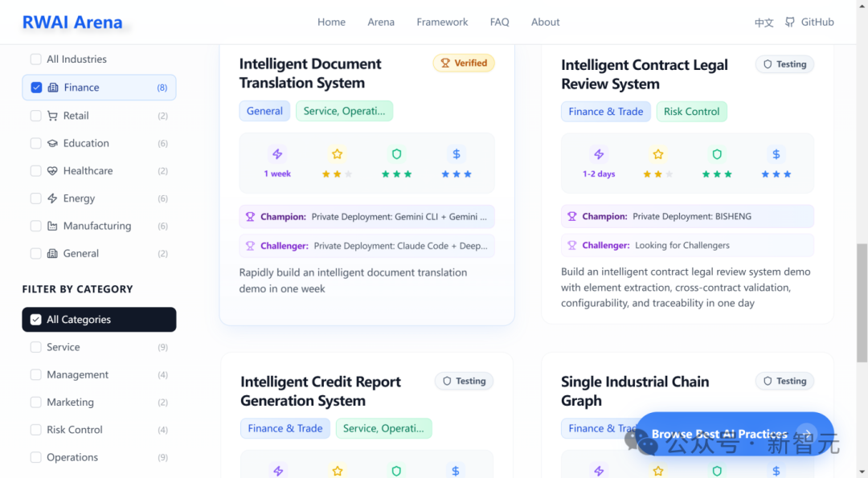868x478 pixels.
Task: Click the GitHub icon in header
Action: tap(790, 22)
